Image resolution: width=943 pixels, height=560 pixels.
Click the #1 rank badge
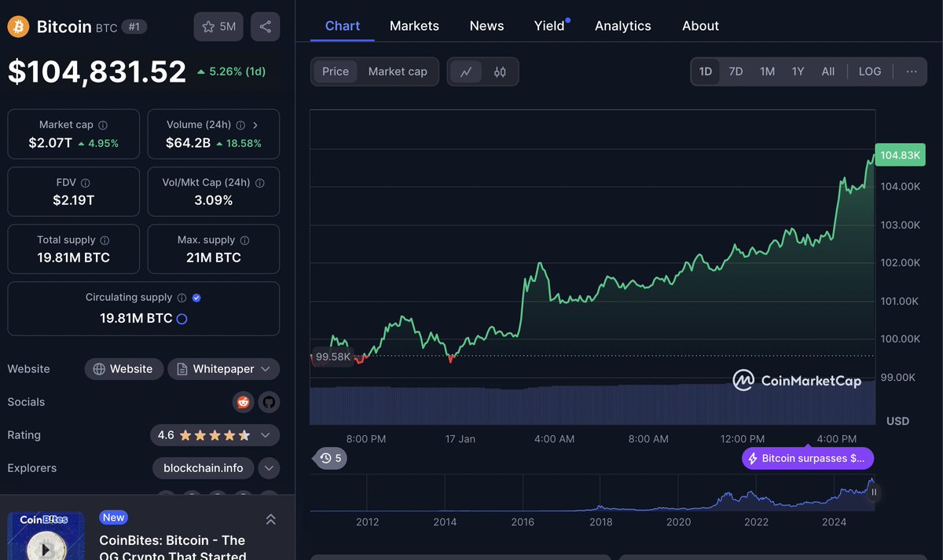coord(134,27)
